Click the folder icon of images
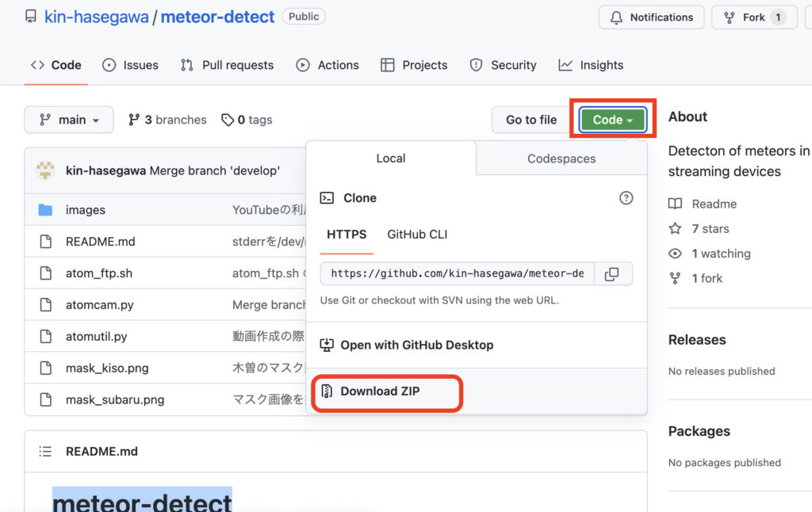The image size is (812, 512). tap(45, 210)
